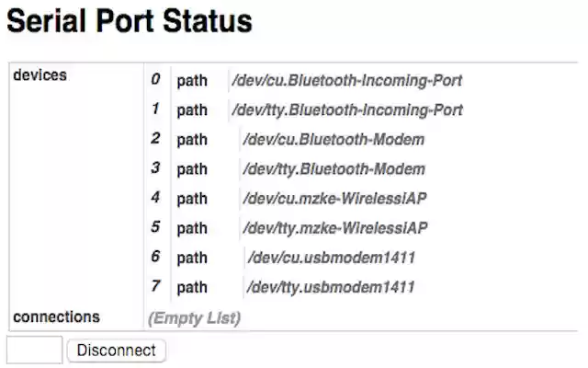
Task: Choose the /dev/cu.mzke-WirelessiAP device path
Action: (335, 199)
